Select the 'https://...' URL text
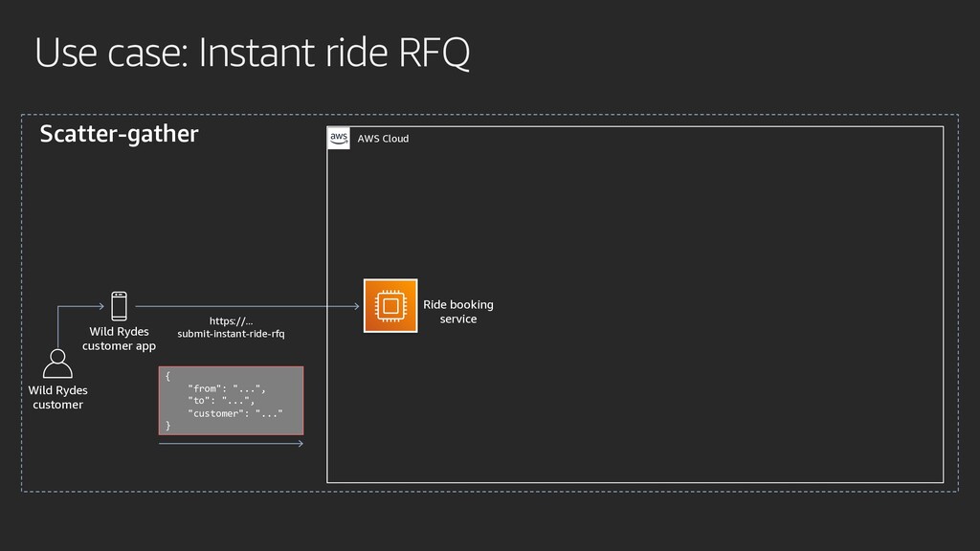The image size is (980, 551). pyautogui.click(x=232, y=321)
